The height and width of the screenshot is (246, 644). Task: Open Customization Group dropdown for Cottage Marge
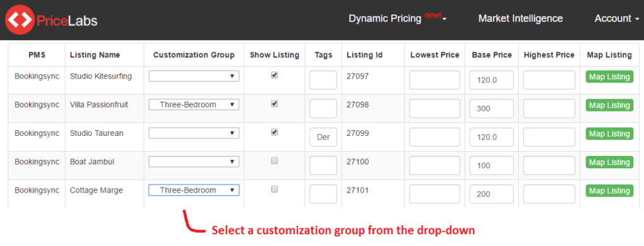[194, 190]
